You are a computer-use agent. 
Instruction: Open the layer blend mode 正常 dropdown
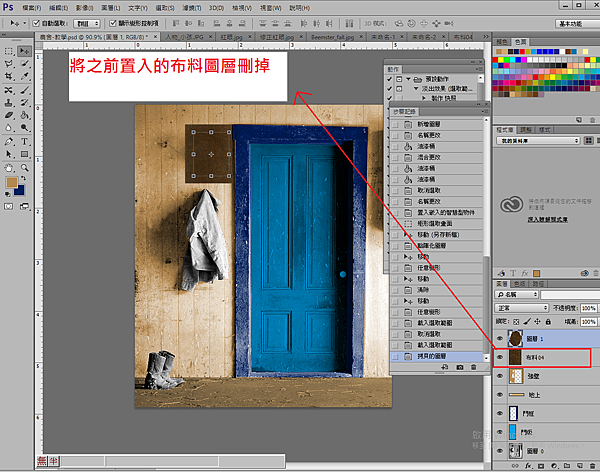coord(522,308)
